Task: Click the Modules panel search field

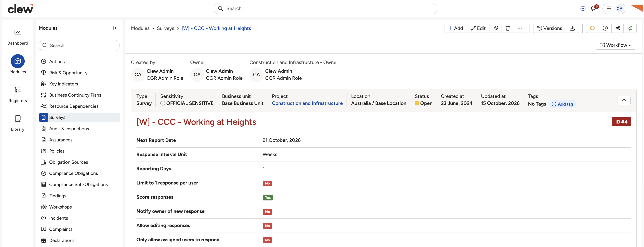Action: (79, 45)
